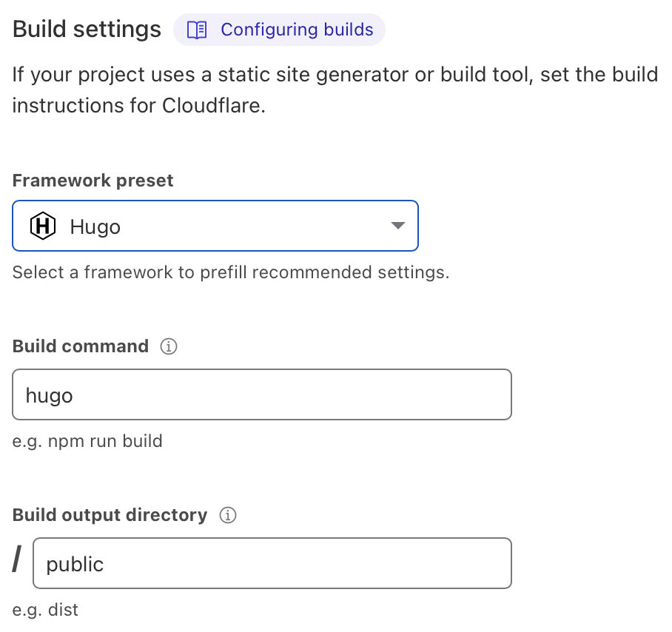Screen dimensions: 672x632
Task: Click the Build command label
Action: [x=81, y=346]
